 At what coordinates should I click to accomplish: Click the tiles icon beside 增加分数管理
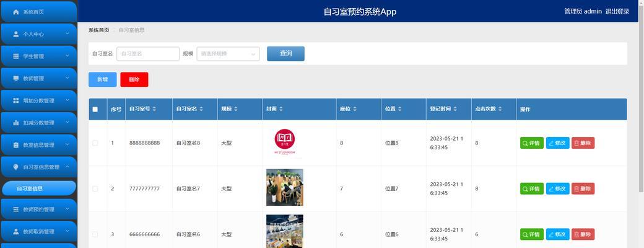tap(16, 101)
